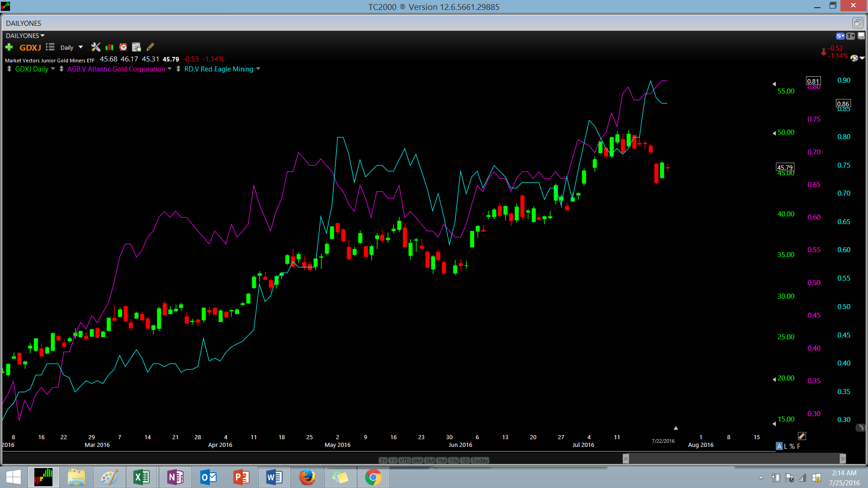Enable logarithmic scale L toggle
Screen dimensions: 868x488
(x=786, y=446)
